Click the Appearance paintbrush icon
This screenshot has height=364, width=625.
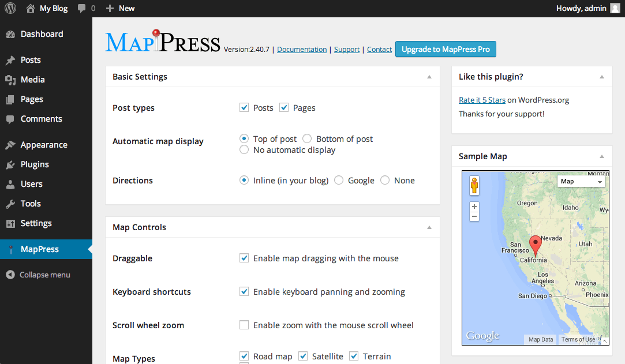pyautogui.click(x=10, y=145)
